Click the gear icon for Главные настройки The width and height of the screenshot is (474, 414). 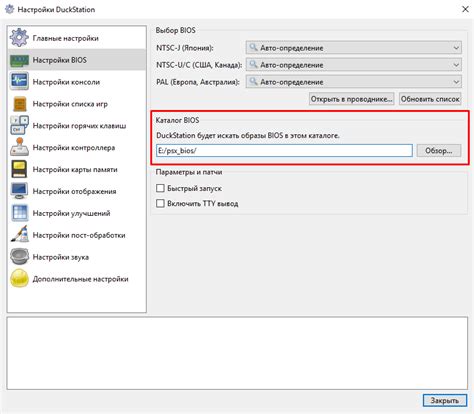(x=19, y=38)
